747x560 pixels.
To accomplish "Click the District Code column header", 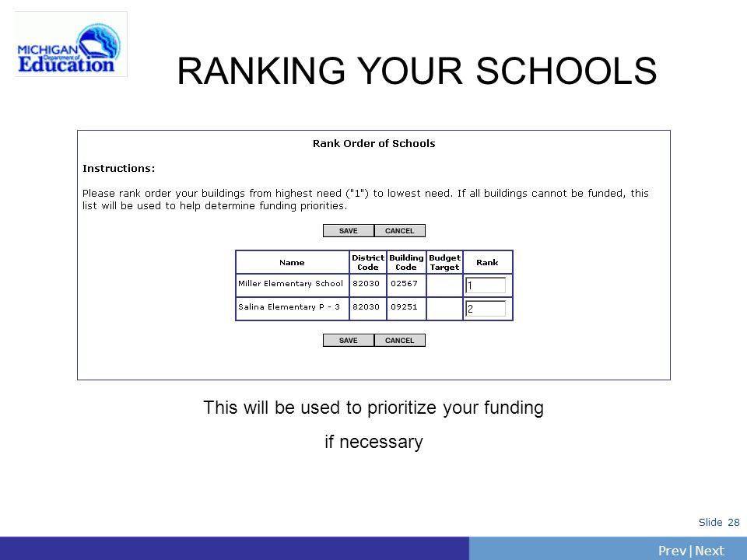I will coord(368,262).
